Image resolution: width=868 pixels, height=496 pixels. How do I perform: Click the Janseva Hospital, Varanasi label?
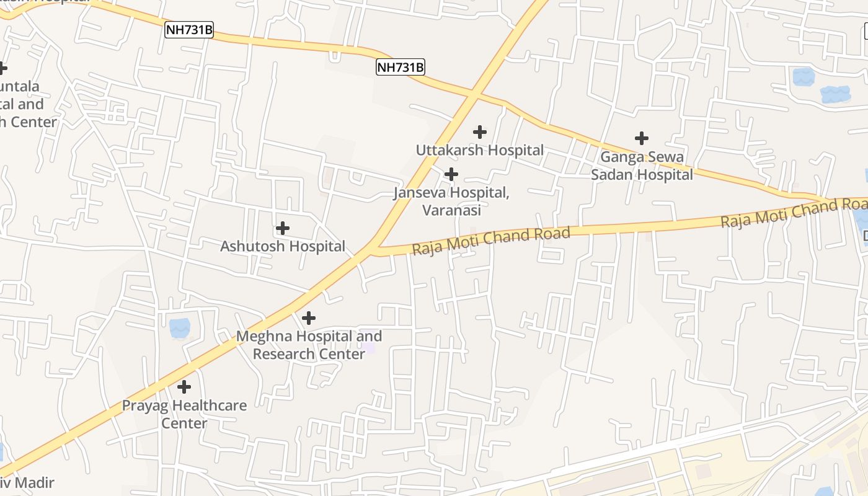(451, 201)
